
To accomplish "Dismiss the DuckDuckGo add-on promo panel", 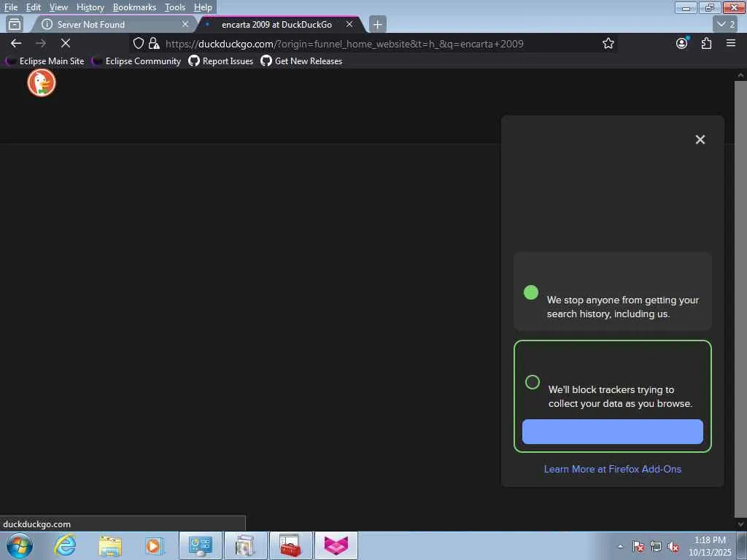I will point(700,139).
